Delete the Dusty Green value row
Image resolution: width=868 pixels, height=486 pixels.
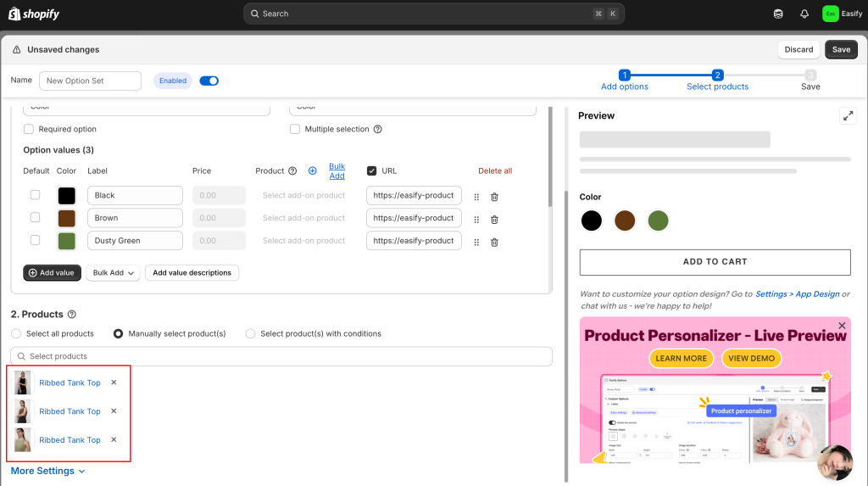coord(494,242)
